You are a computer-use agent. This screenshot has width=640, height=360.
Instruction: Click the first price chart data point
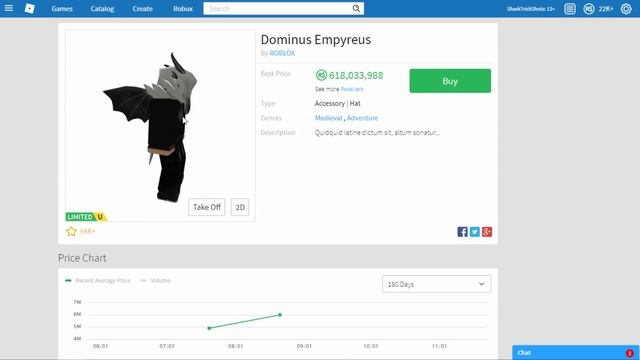click(x=209, y=328)
